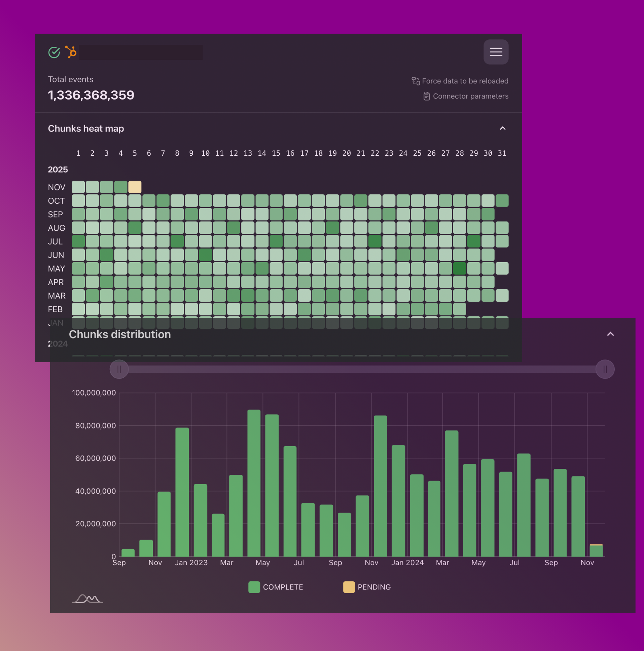The image size is (644, 651).
Task: Toggle the PENDING series in the legend
Action: [367, 587]
